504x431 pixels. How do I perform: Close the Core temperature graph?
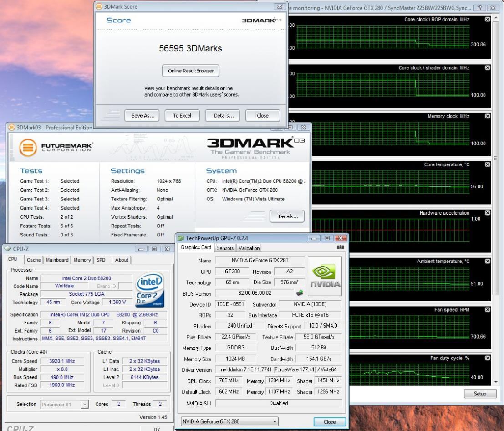tap(487, 164)
